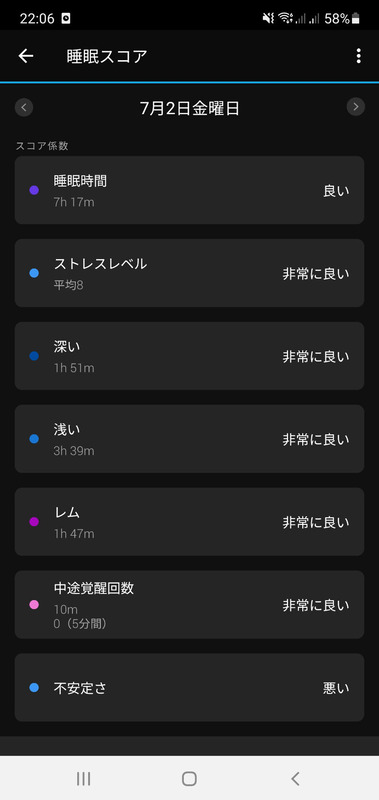Open the ストレスレベル 平均8 card
The image size is (379, 800).
click(x=189, y=273)
